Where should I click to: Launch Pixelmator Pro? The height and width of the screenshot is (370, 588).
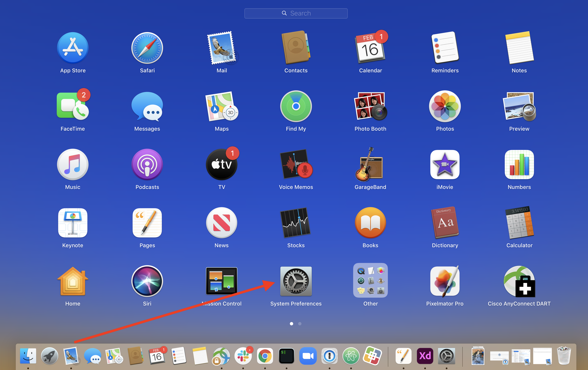coord(445,281)
